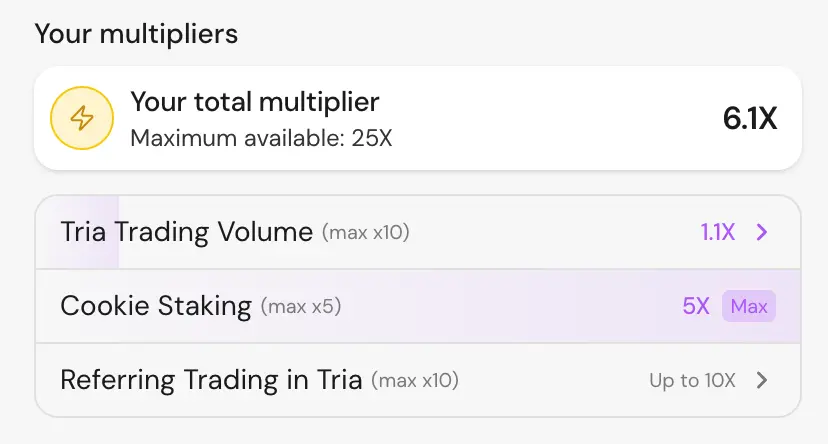Select the Tria Trading Volume label

[186, 232]
